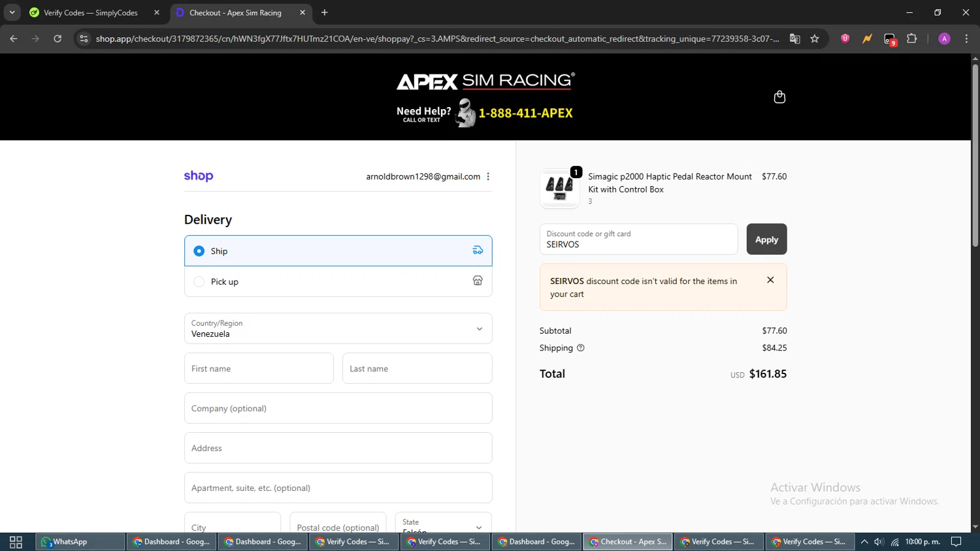Open the translate page icon
980x551 pixels.
pyautogui.click(x=794, y=39)
